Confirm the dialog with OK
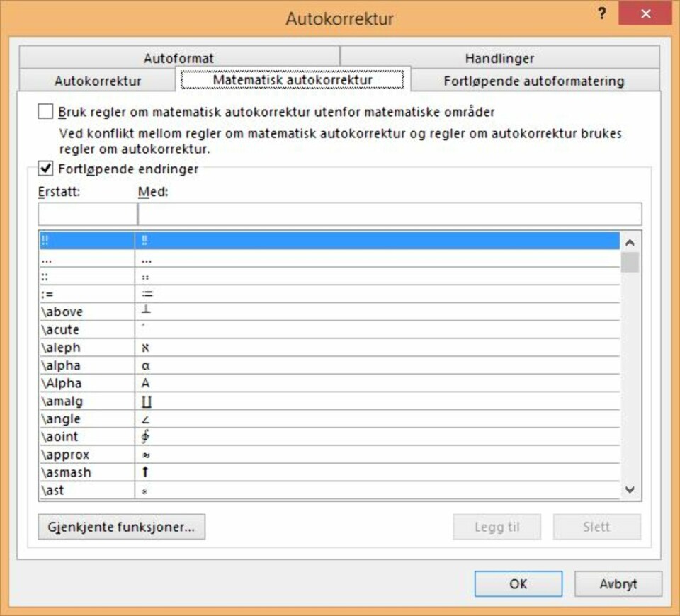The image size is (680, 616). point(518,584)
